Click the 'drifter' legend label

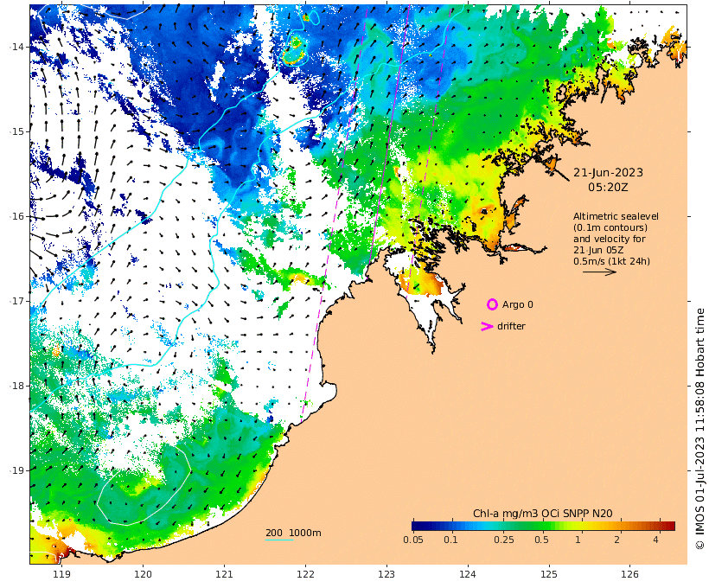511,326
